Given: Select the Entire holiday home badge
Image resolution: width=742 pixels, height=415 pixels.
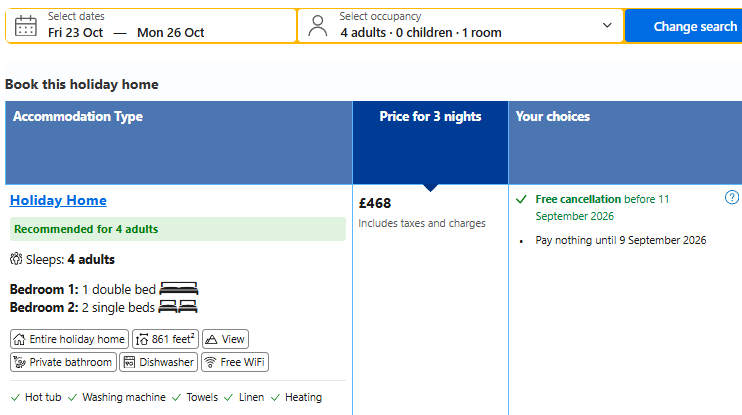Looking at the screenshot, I should pos(69,339).
